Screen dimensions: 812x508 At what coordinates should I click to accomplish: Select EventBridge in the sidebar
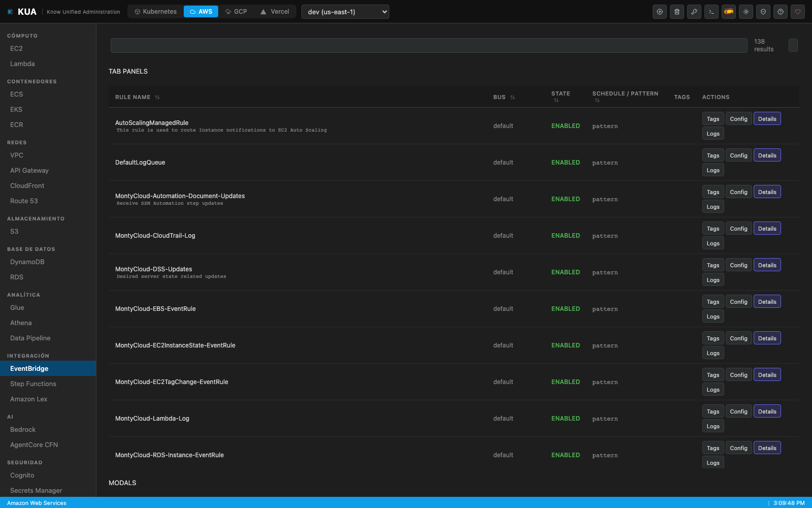pos(48,369)
